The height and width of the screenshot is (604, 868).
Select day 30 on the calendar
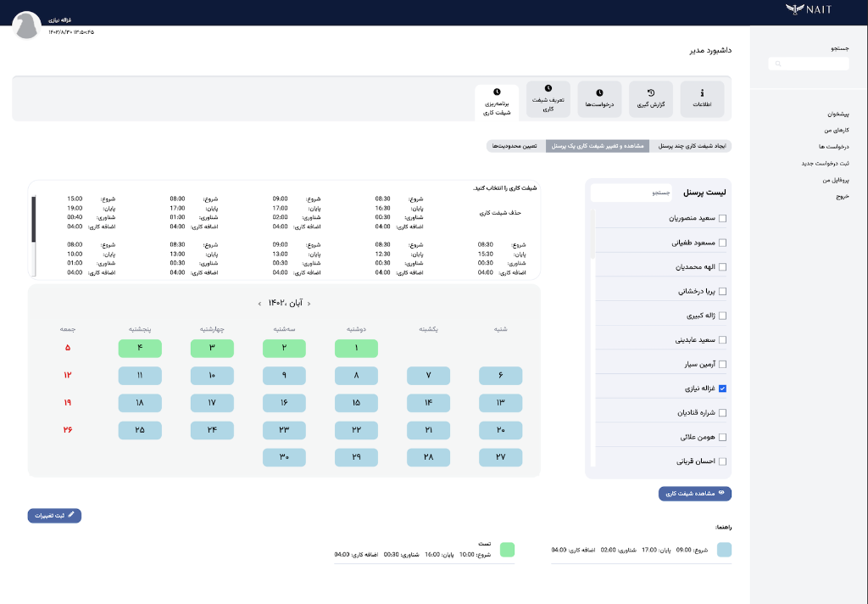pos(284,457)
